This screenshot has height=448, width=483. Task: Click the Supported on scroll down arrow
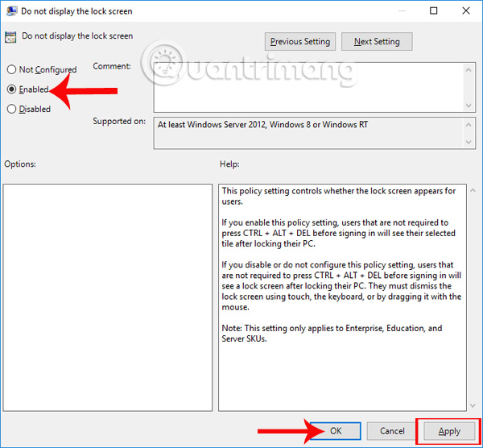(x=469, y=142)
